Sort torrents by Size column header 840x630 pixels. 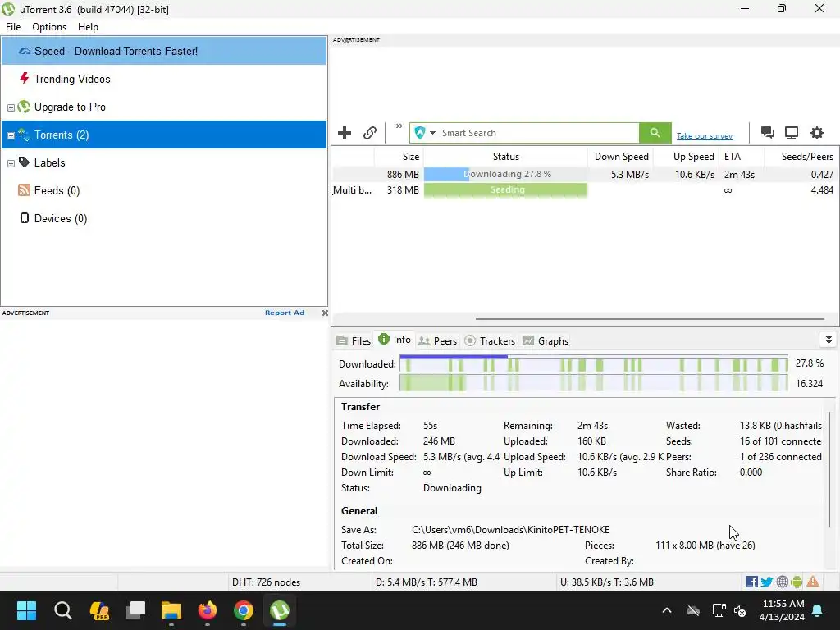[399, 157]
